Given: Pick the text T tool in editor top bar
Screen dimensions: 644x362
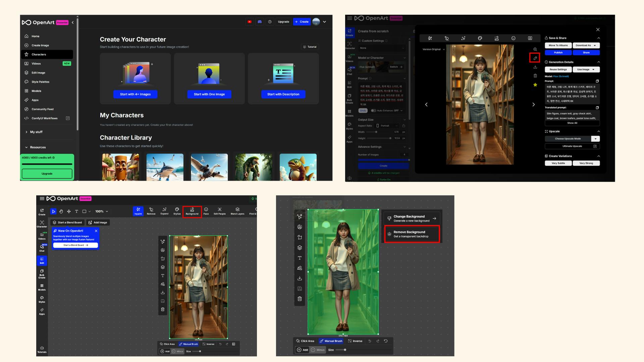Looking at the screenshot, I should 76,212.
